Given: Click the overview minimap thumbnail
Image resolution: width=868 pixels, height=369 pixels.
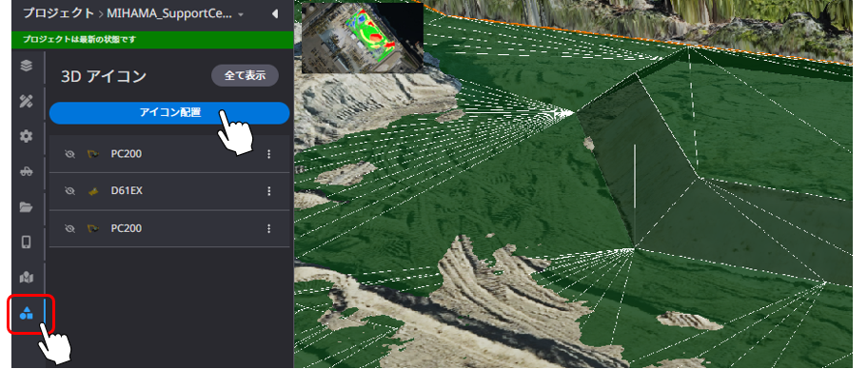Looking at the screenshot, I should point(363,38).
